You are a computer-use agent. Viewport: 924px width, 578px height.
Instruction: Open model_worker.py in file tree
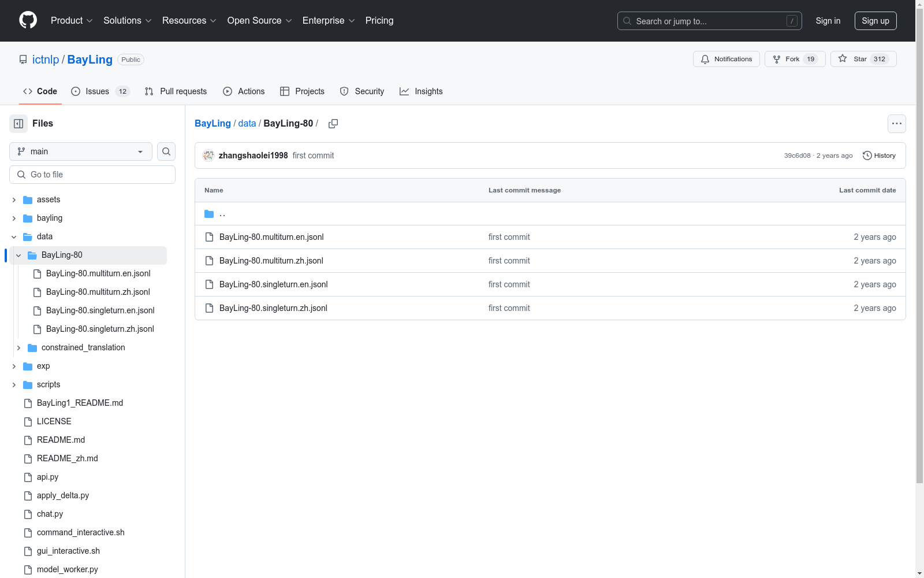click(x=68, y=569)
